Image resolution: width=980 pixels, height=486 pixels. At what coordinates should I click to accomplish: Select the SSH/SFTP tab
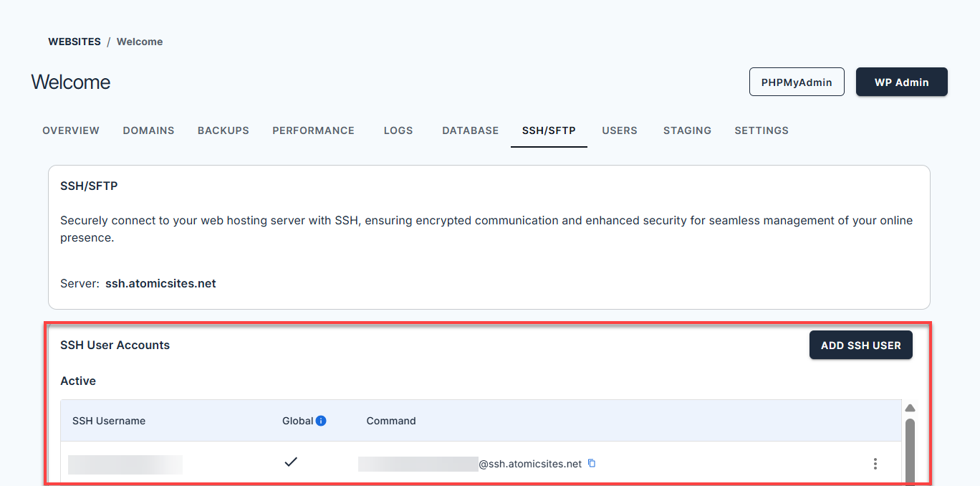point(549,130)
